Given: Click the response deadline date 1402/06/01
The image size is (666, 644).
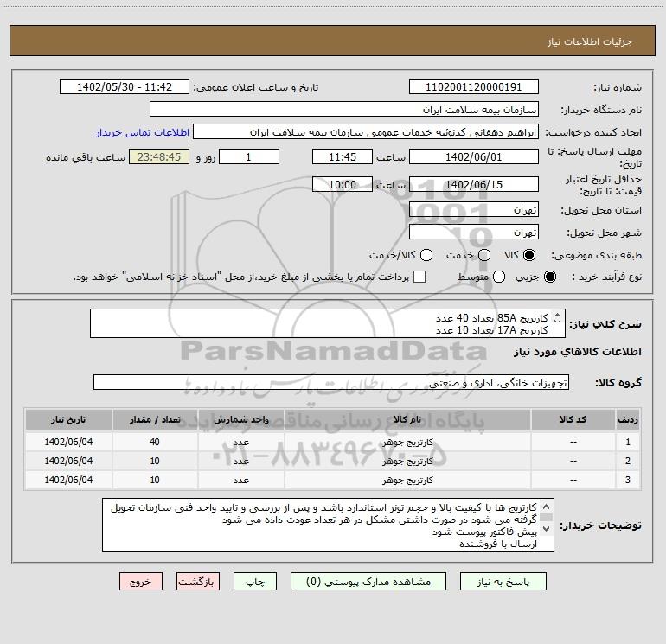Looking at the screenshot, I should pos(474,156).
